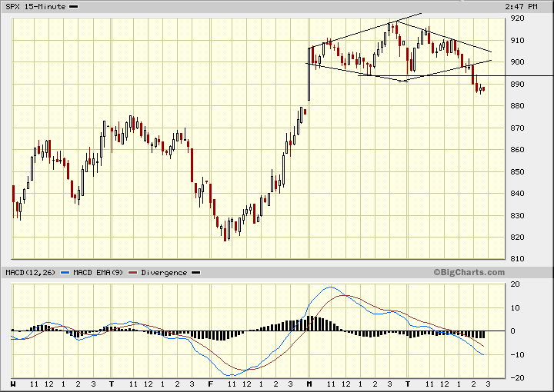Click the 820 price axis label
This screenshot has height=392, width=554.
click(x=517, y=237)
